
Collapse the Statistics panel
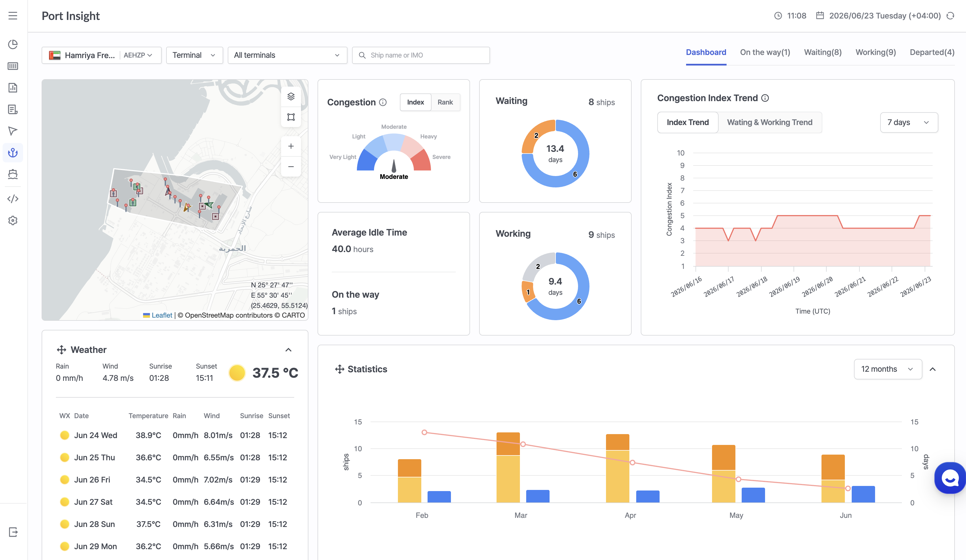coord(933,369)
